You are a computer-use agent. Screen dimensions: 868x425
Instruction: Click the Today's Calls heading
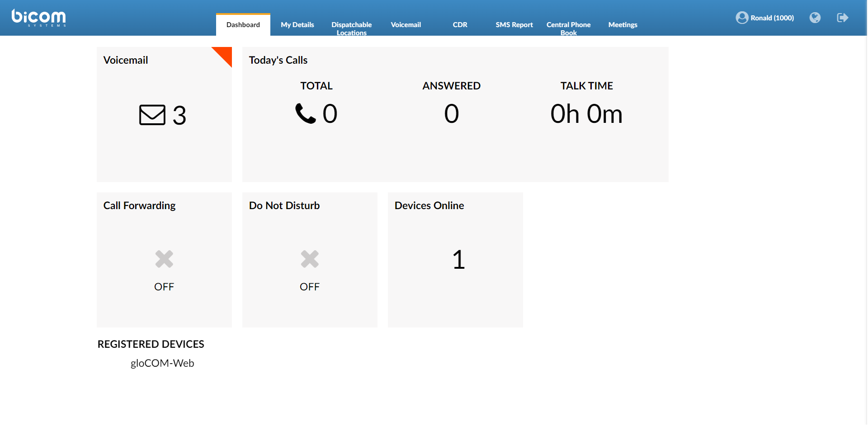pyautogui.click(x=278, y=60)
